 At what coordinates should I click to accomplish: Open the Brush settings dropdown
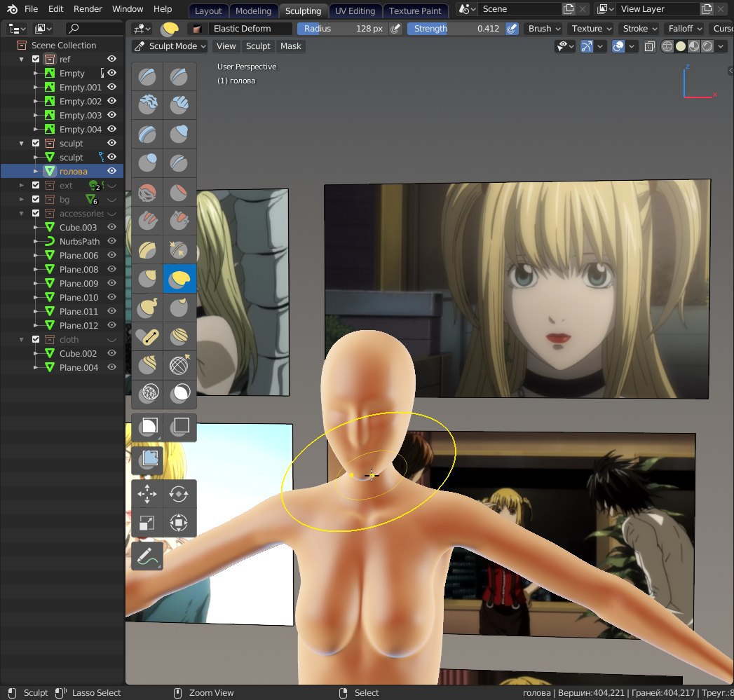point(544,29)
